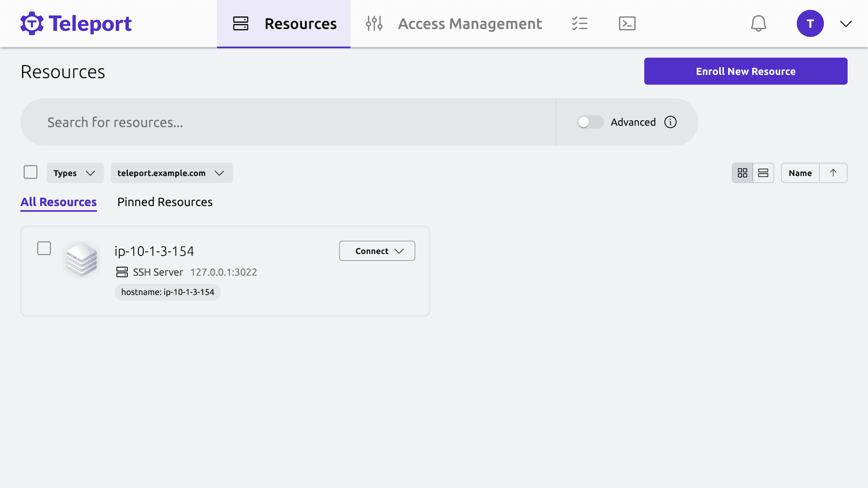Expand the Connect button options
Viewport: 868px width, 488px height.
tap(399, 250)
